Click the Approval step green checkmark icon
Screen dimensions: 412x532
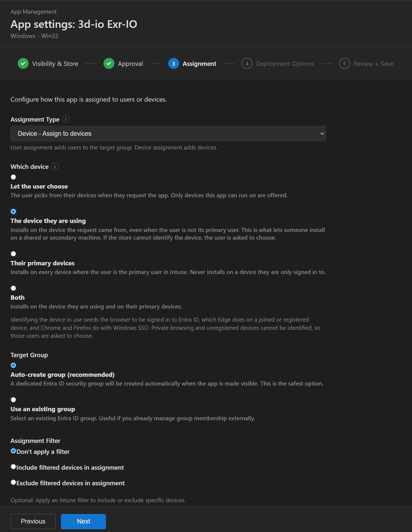pyautogui.click(x=109, y=64)
